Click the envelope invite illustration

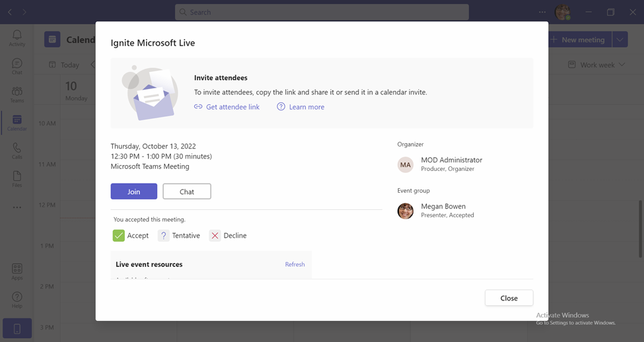click(x=150, y=93)
